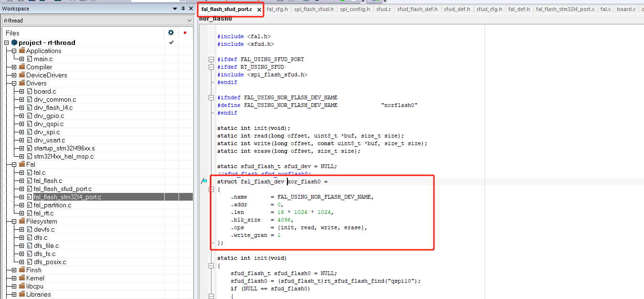Fold the #ifdef FAL_USING_SFUD_PORT code block
The height and width of the screenshot is (299, 644).
click(211, 59)
